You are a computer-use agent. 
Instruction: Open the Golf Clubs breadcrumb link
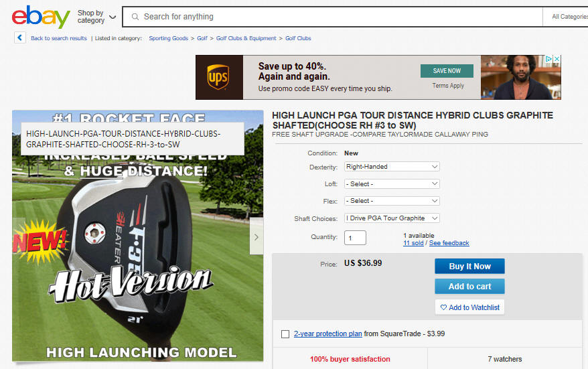point(298,38)
